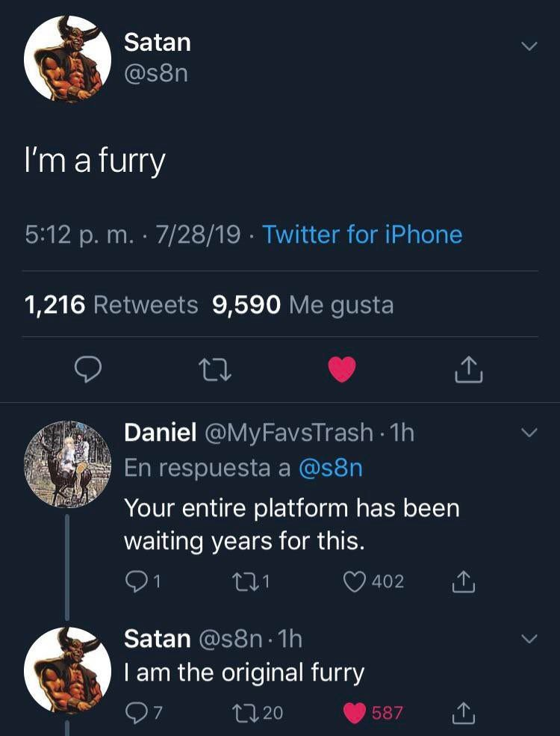Screen dimensions: 560x736
Task: Reply to Satan's main tweet
Action: (90, 369)
